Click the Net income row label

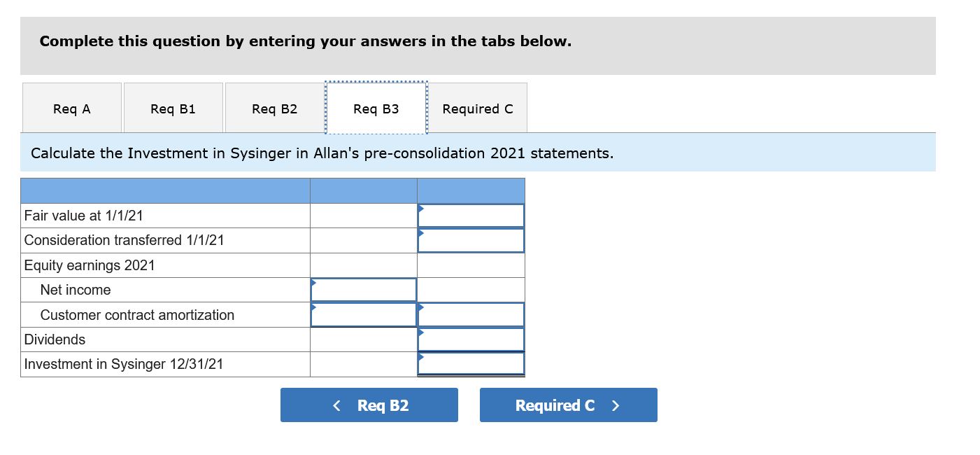[x=76, y=290]
